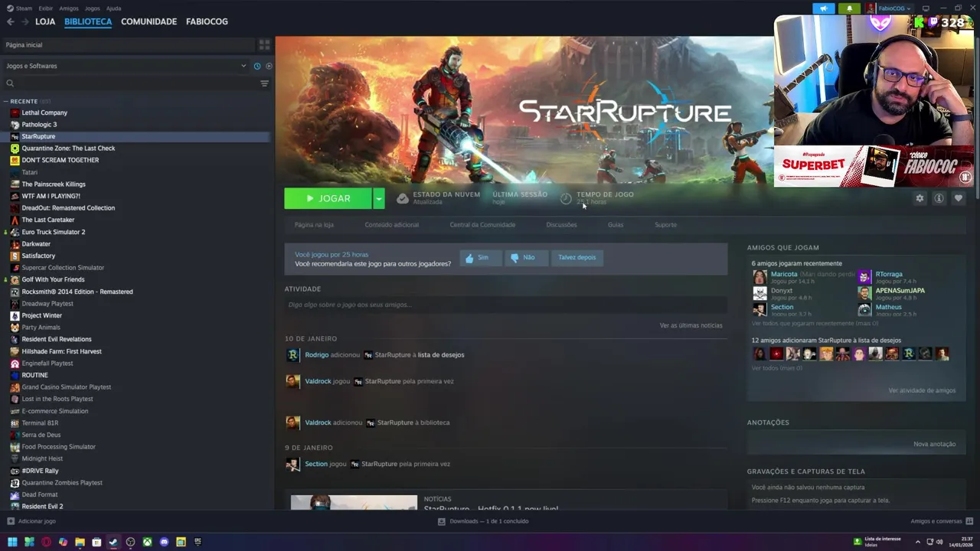Open StarRupture settings gear icon
The image size is (980, 551).
[x=920, y=198]
